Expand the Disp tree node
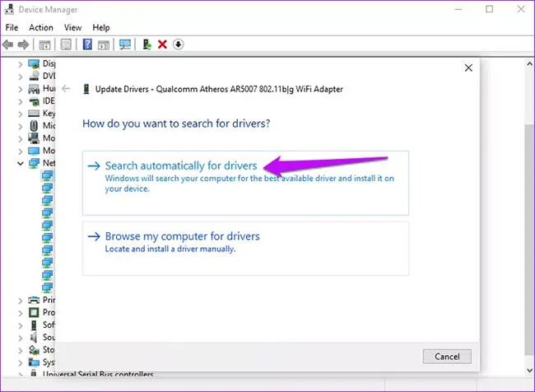 click(x=20, y=64)
